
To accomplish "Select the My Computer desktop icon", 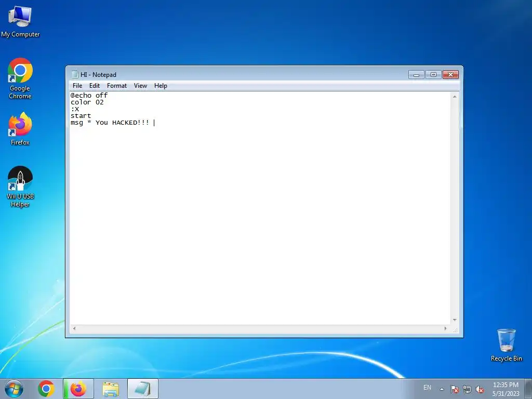I will (20, 21).
